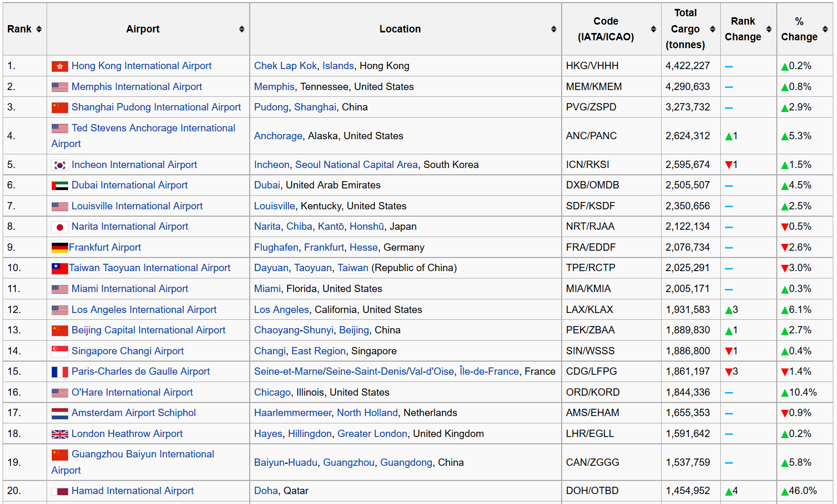Open Incheon International Airport link
Viewport: 837px width, 504px height.
(x=134, y=165)
